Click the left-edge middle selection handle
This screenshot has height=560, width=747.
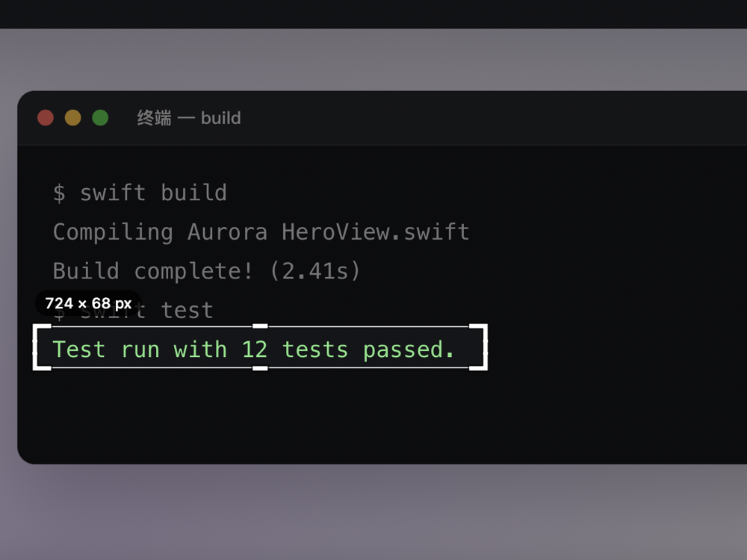tap(35, 347)
